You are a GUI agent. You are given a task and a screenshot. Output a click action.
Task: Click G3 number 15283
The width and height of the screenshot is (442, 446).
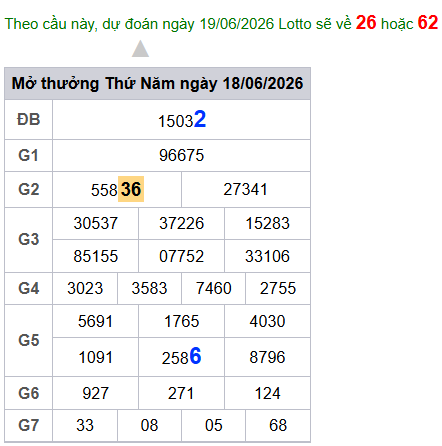pos(267,223)
